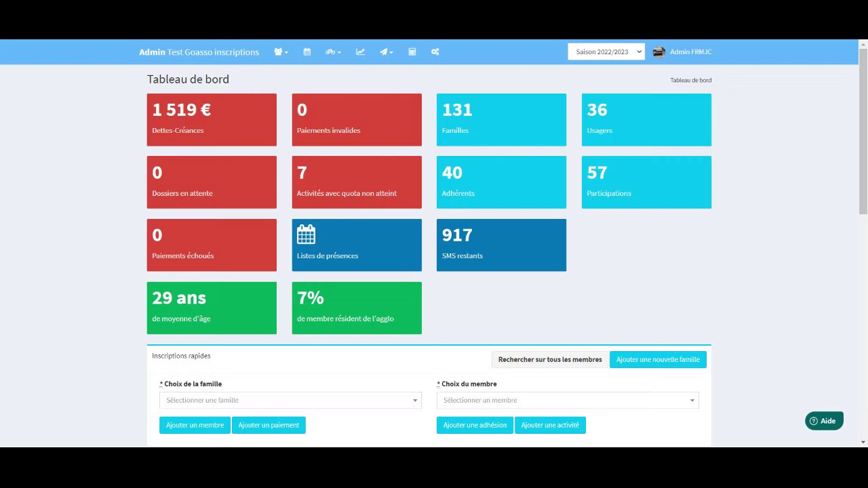Click the Inscriptions rapides heading text
Viewport: 868px width, 488px height.
tap(181, 356)
